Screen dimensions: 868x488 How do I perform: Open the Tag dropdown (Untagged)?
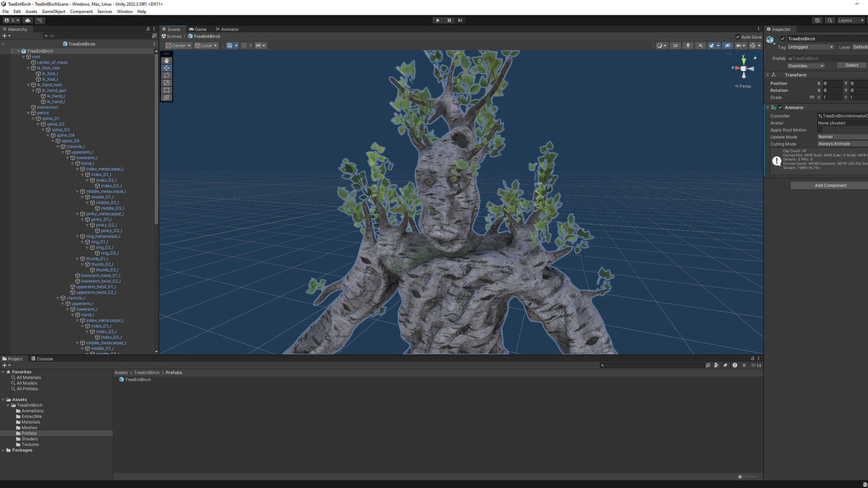click(x=810, y=47)
